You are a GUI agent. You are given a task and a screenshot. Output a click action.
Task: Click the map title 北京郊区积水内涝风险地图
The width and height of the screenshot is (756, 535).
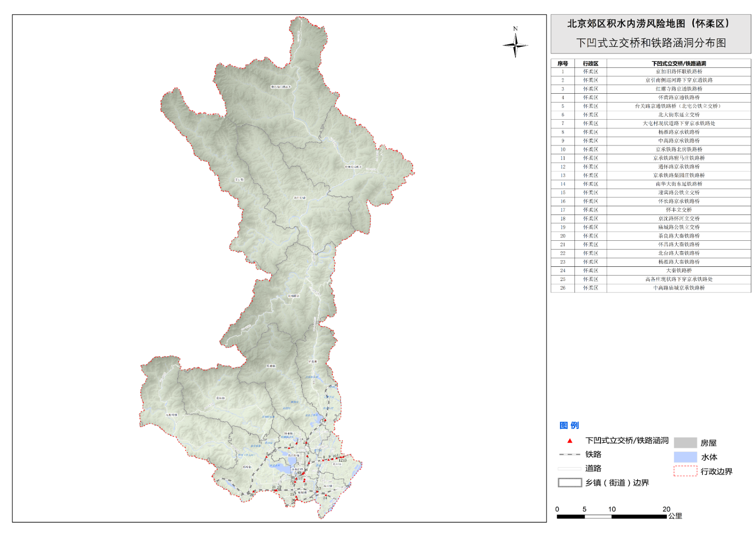(650, 24)
